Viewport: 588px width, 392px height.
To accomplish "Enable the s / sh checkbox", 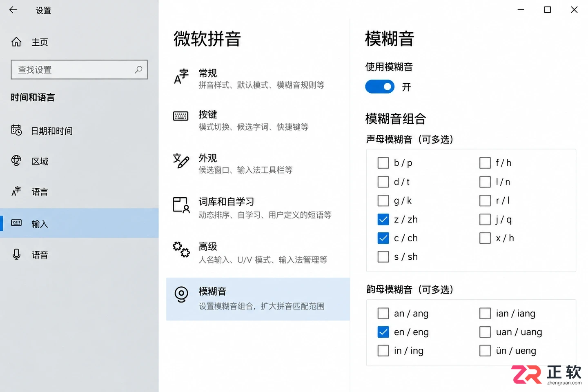I will (383, 257).
